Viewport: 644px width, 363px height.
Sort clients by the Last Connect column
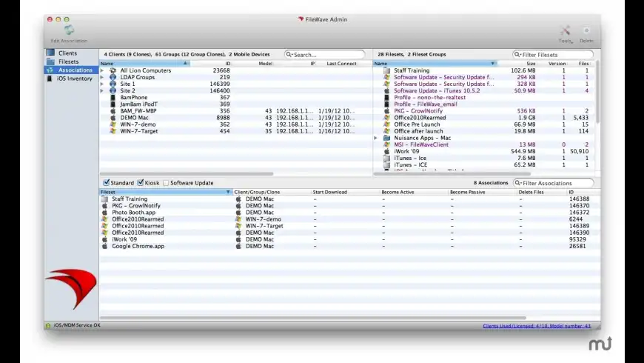[x=343, y=63]
